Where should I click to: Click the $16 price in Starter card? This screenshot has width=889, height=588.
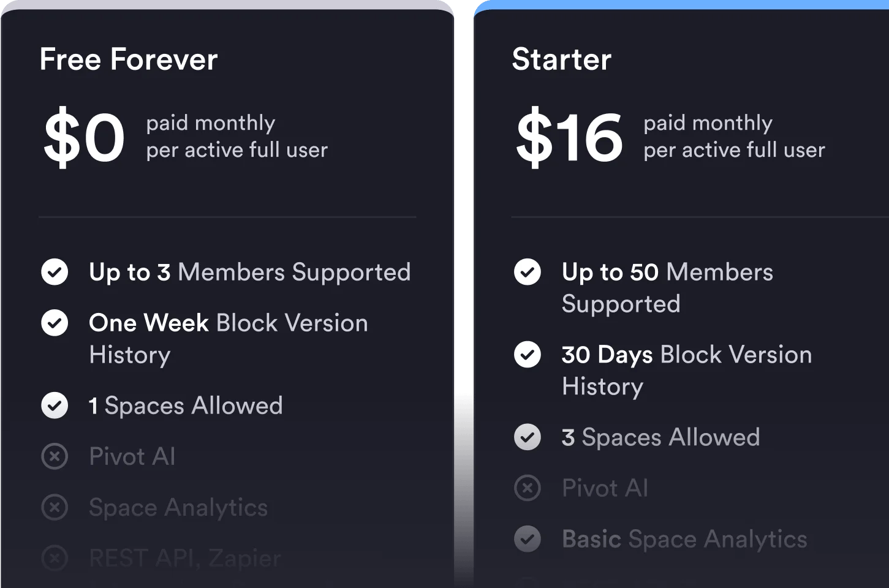[x=569, y=137]
